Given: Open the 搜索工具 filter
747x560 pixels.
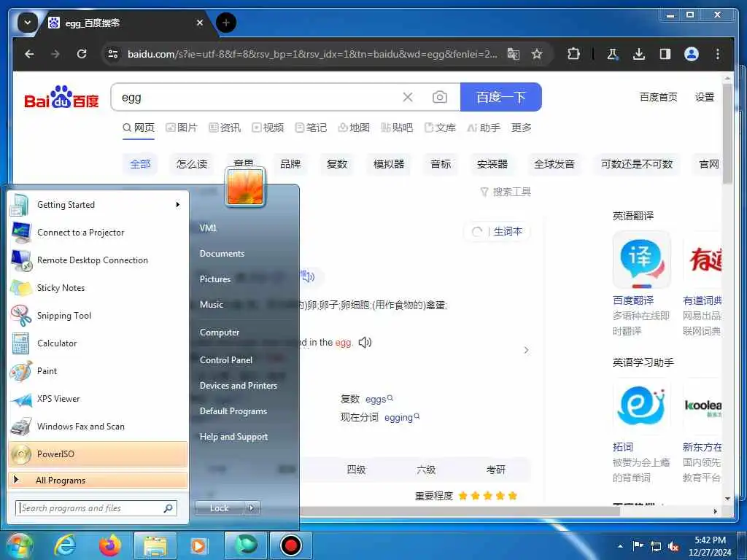Looking at the screenshot, I should [506, 192].
